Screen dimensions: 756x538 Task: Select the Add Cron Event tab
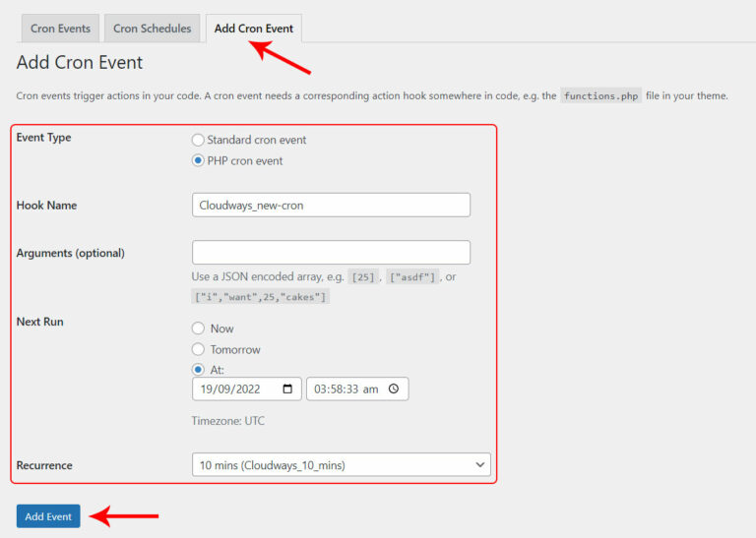point(252,29)
